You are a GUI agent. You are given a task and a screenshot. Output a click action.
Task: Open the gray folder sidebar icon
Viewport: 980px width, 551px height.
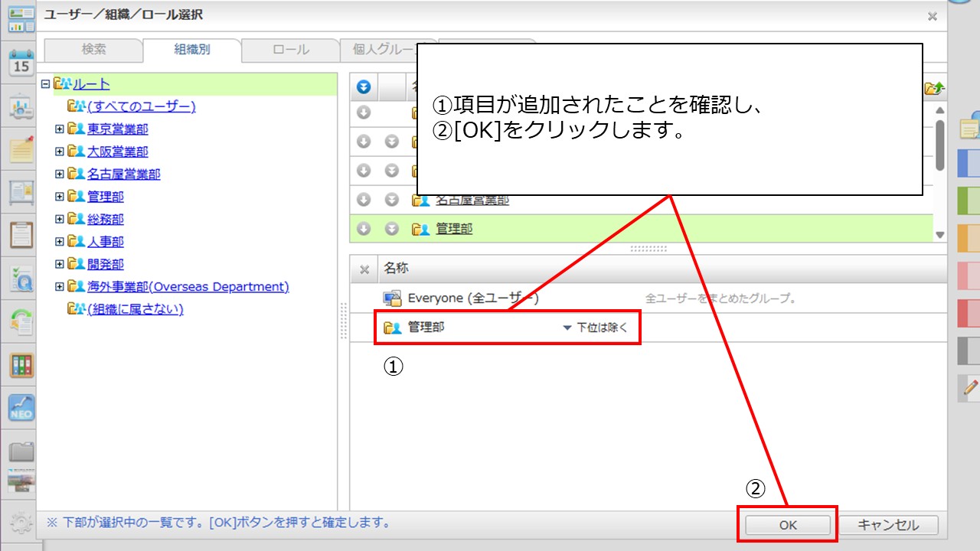[21, 452]
